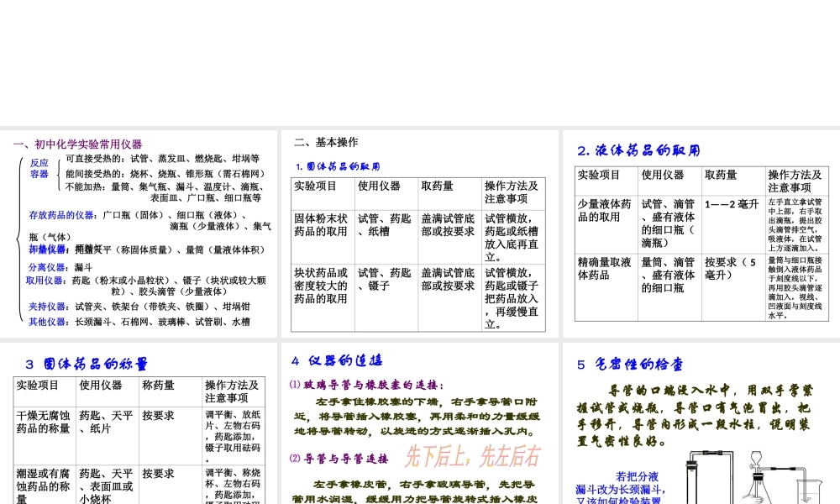Screen dimensions: 840x504
Task: Click the cell 试管、滴管、盛有液体的细口瓶（滴瓶）
Action: point(669,224)
